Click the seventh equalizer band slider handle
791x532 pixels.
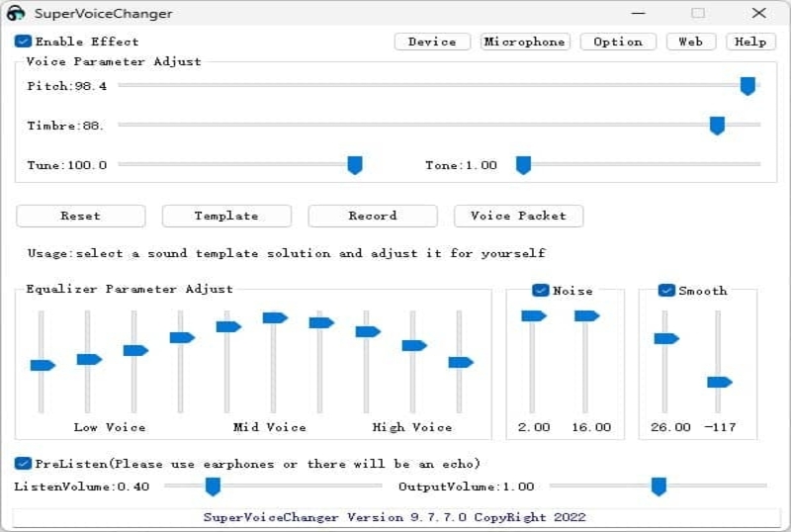[x=321, y=322]
